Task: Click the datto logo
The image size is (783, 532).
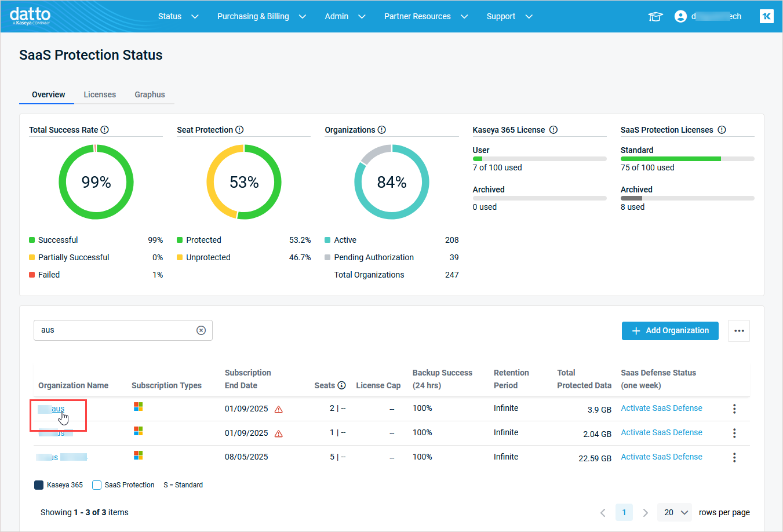Action: pyautogui.click(x=30, y=16)
